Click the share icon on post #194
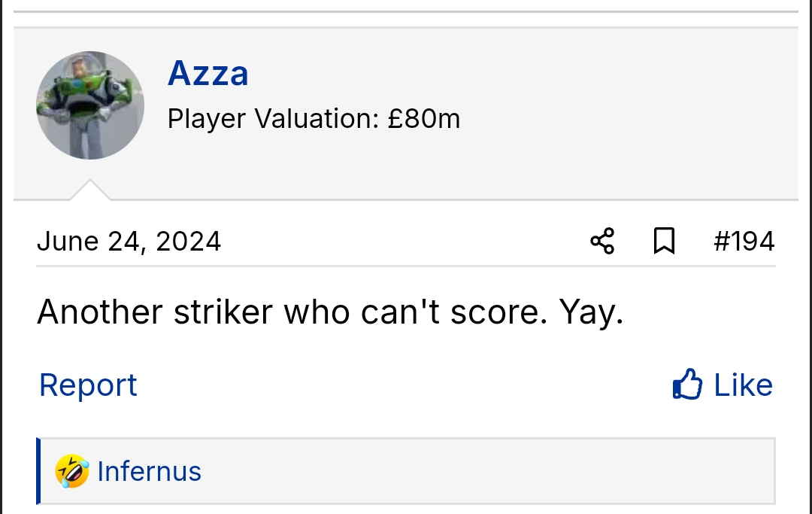The height and width of the screenshot is (514, 812). pyautogui.click(x=602, y=242)
